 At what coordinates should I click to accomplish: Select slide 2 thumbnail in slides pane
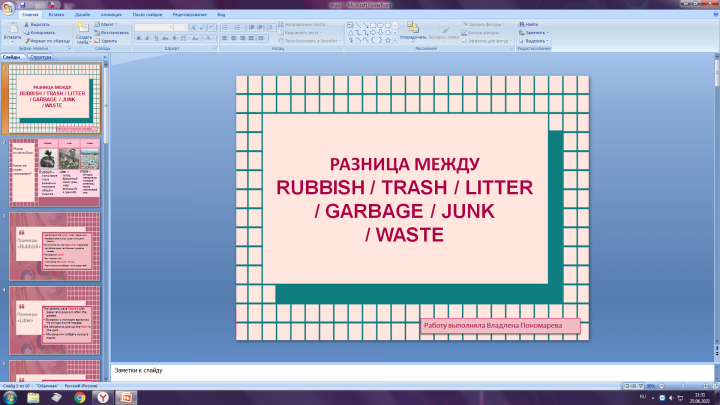click(x=55, y=172)
